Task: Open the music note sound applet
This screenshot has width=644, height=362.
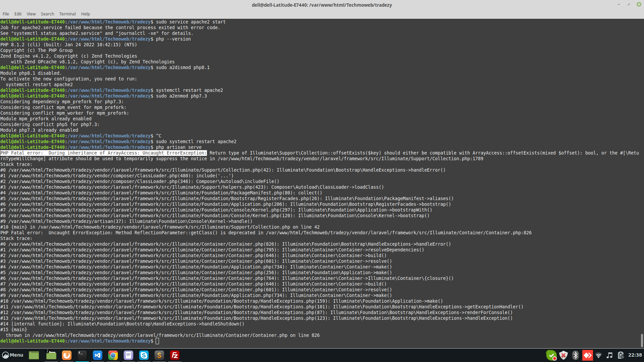Action: click(610, 355)
